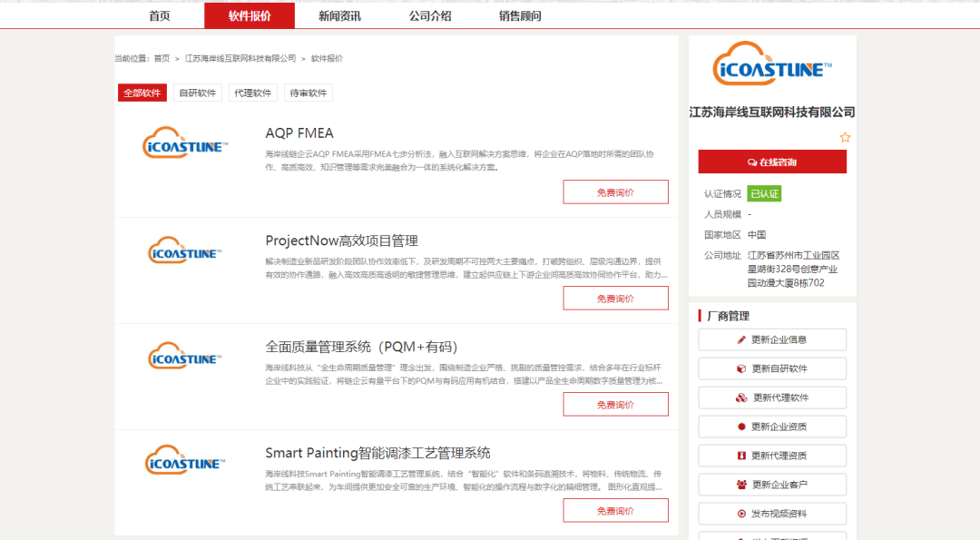This screenshot has height=540, width=980.
Task: Click the iCoastline logo beside AQP FMEA
Action: tap(186, 143)
